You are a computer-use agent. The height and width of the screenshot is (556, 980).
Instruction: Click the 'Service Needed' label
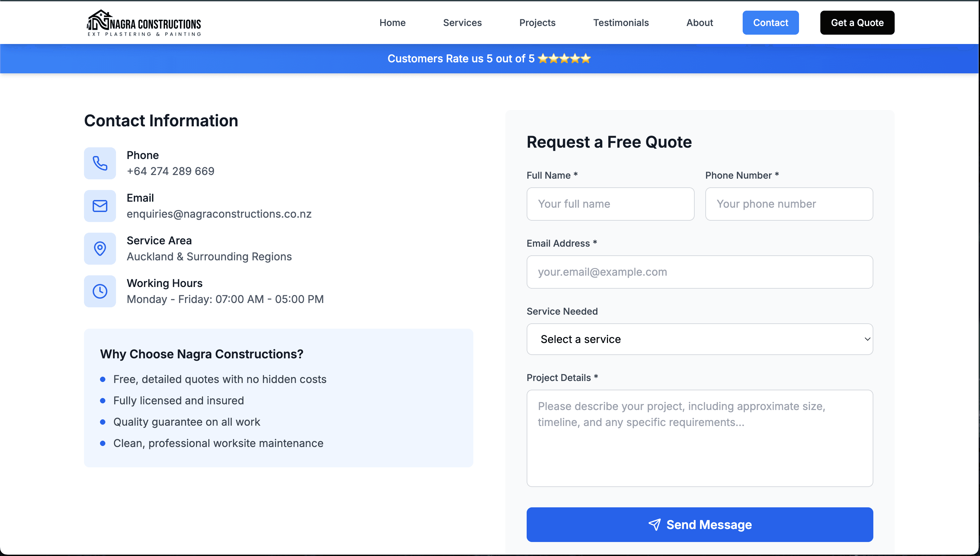click(562, 311)
